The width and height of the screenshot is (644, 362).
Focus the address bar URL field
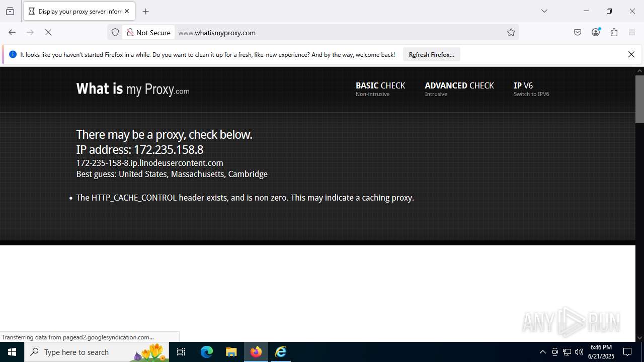340,32
